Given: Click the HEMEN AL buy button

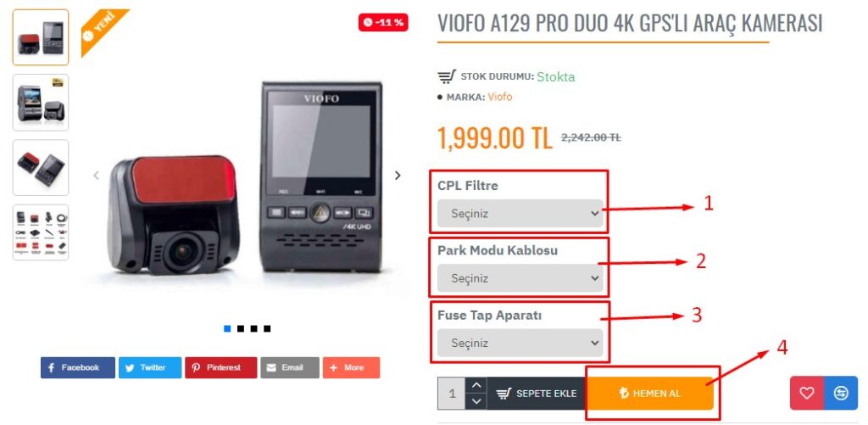Looking at the screenshot, I should click(650, 394).
